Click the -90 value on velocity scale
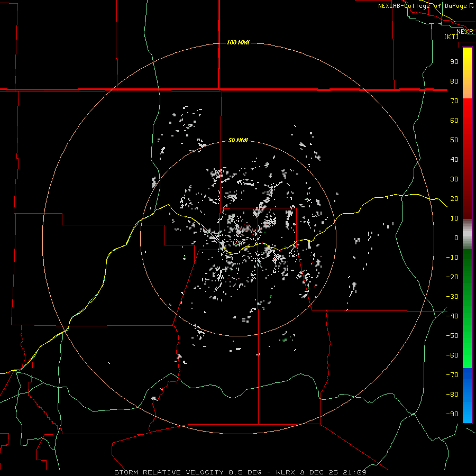The width and height of the screenshot is (476, 476). click(x=452, y=414)
